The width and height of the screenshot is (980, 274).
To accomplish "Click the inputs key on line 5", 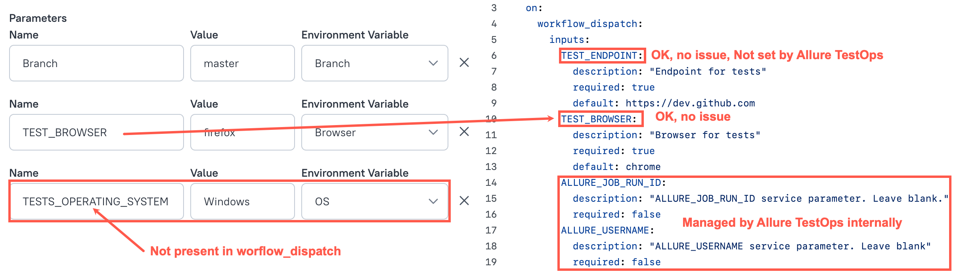I will 568,40.
